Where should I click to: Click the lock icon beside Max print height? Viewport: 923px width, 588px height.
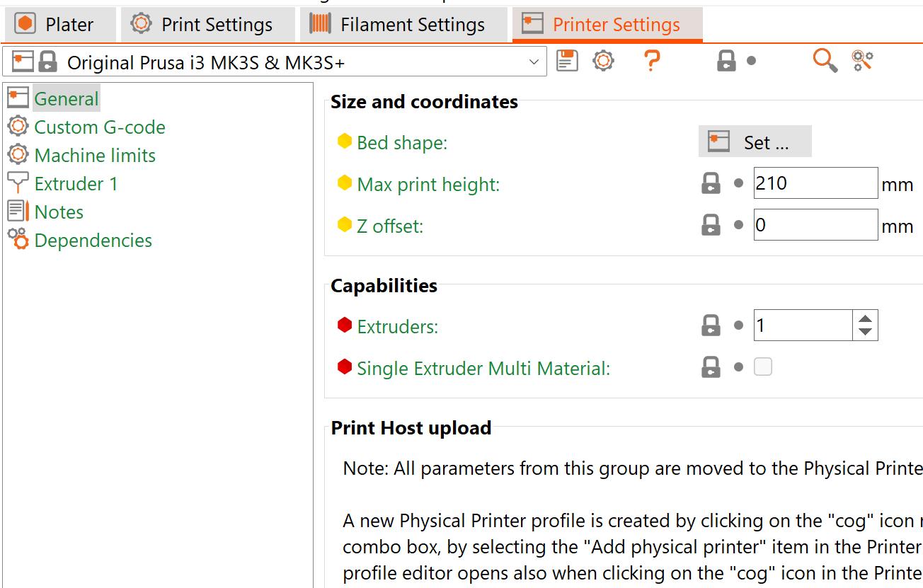710,184
